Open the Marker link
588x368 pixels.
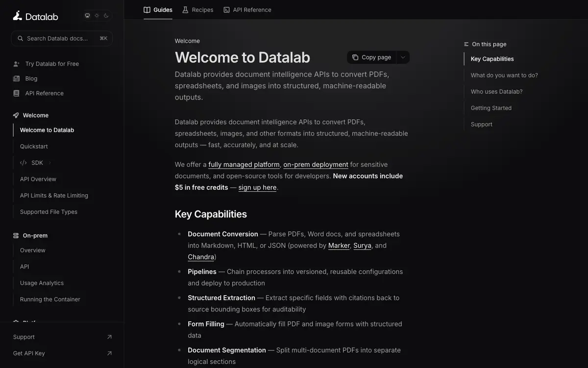(339, 245)
